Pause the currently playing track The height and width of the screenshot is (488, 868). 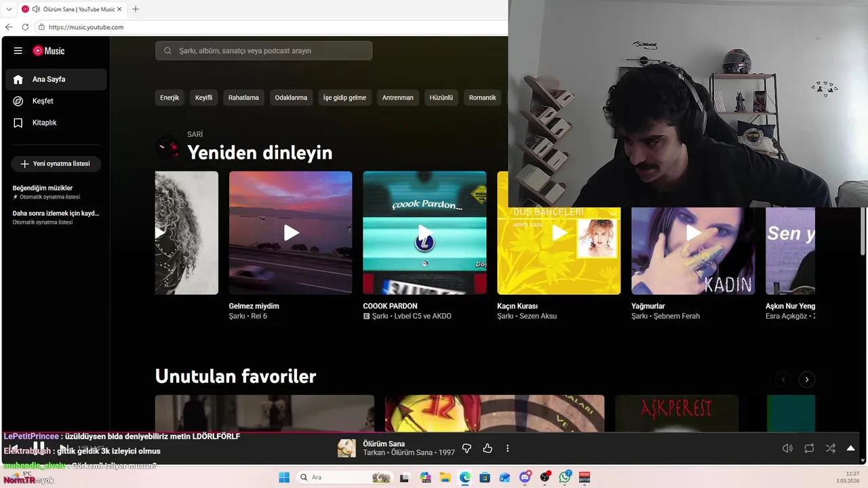click(x=39, y=447)
